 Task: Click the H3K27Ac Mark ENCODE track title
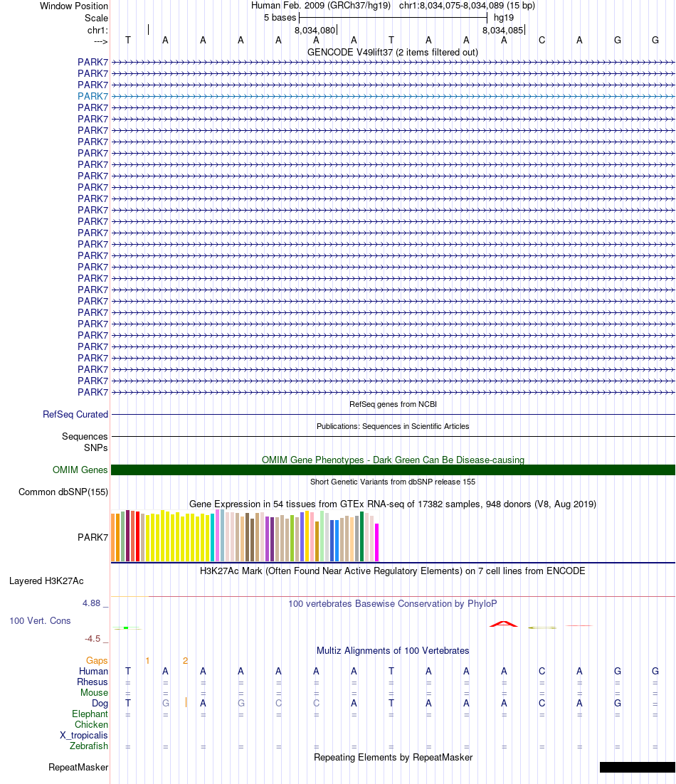tap(393, 571)
